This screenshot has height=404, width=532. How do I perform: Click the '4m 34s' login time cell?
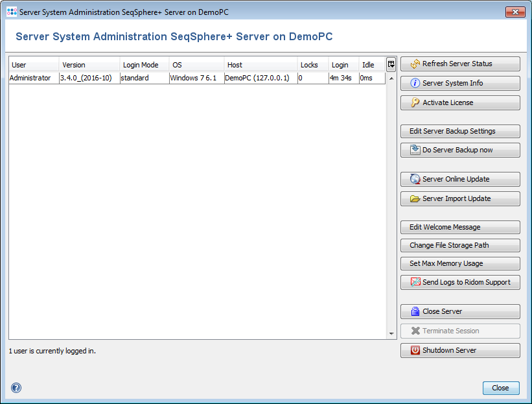[x=343, y=78]
